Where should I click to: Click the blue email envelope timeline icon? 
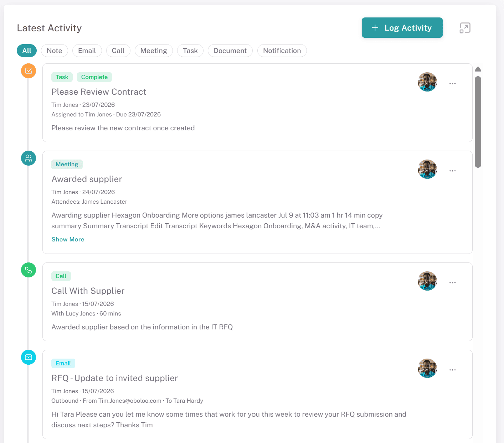29,357
